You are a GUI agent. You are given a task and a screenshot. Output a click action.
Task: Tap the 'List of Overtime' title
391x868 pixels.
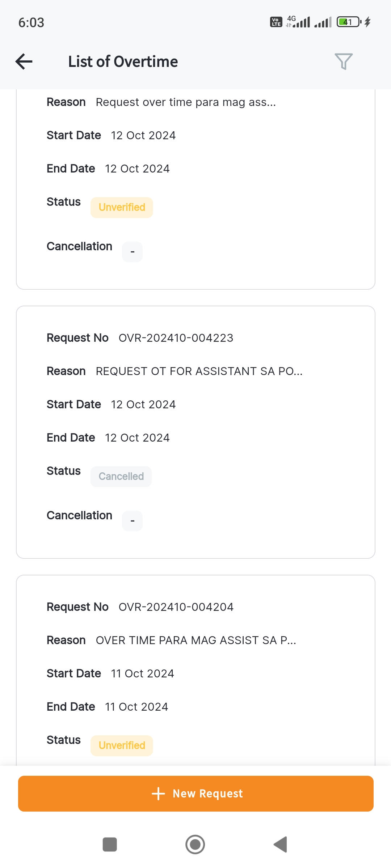tap(123, 61)
